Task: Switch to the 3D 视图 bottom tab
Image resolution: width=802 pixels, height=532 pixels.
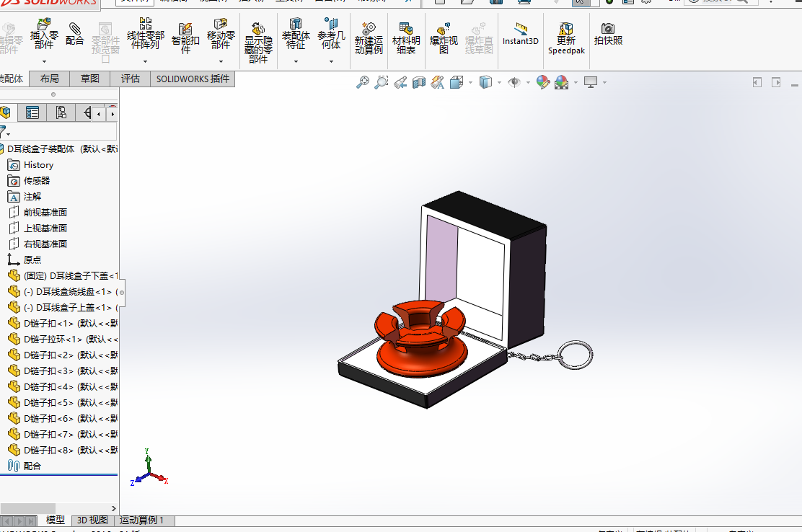Action: click(x=92, y=520)
